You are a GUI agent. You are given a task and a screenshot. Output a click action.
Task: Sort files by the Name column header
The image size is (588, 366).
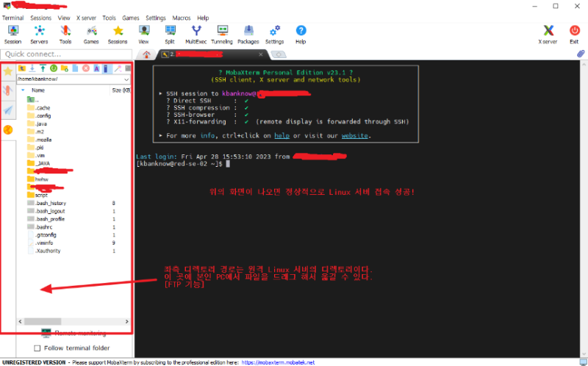point(38,90)
